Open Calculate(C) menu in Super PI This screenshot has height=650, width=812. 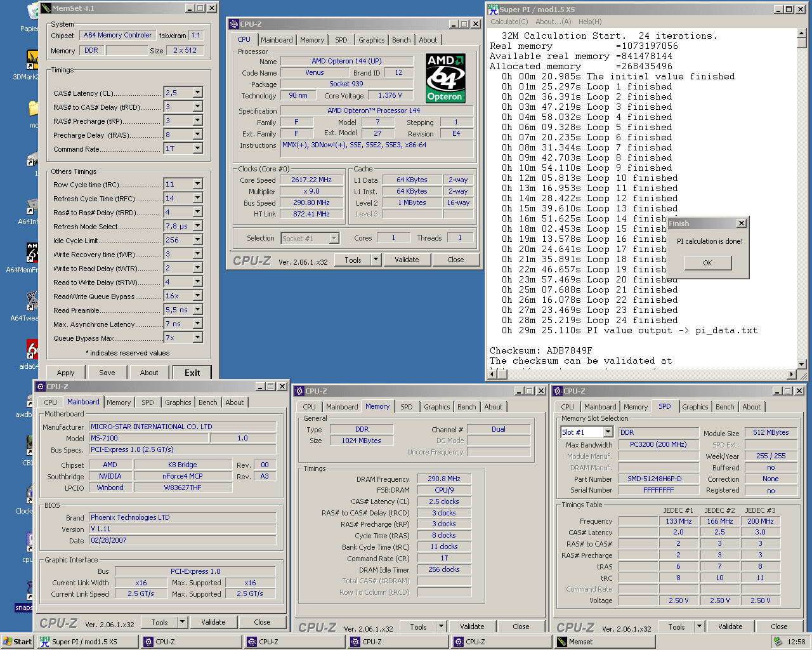(x=509, y=22)
